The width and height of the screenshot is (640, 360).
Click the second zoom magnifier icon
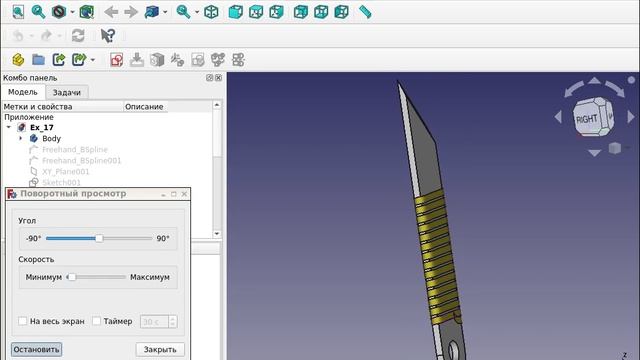click(x=183, y=12)
